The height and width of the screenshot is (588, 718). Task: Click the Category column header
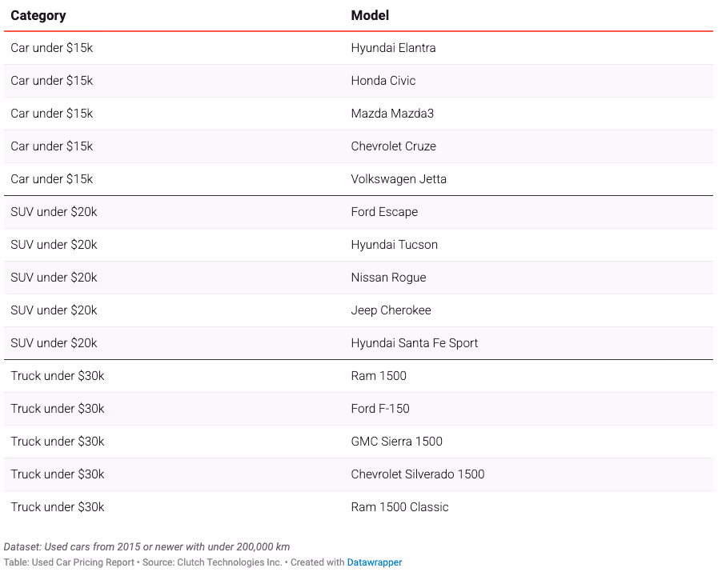point(38,15)
